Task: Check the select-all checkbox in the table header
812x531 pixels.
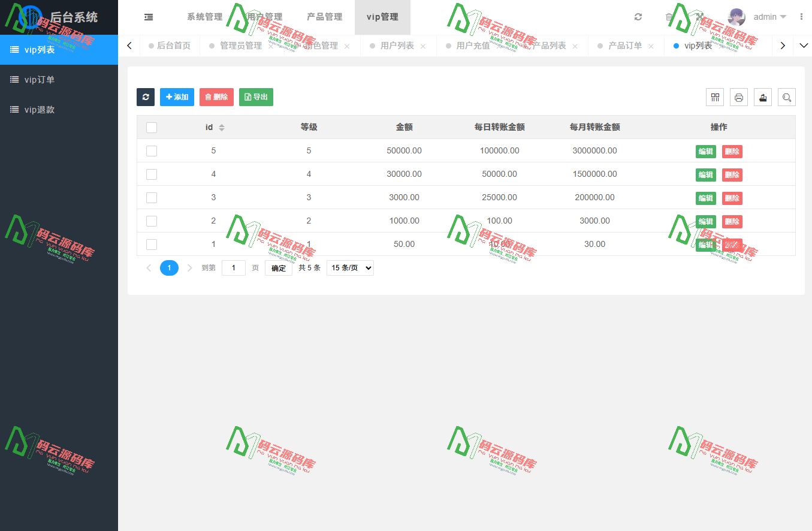Action: click(152, 127)
